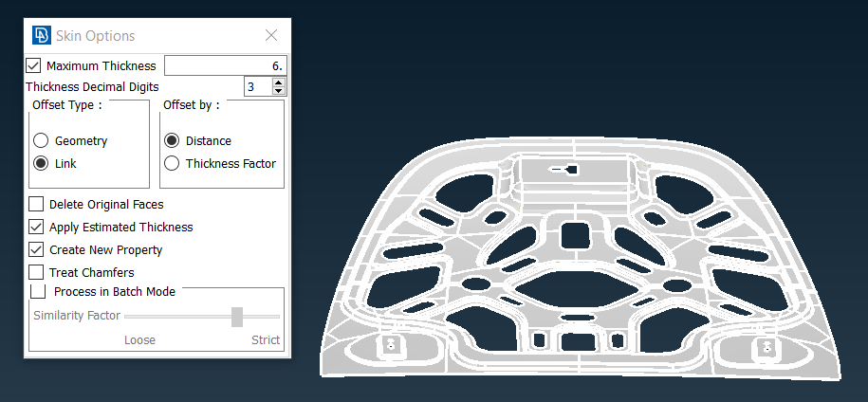The image size is (868, 402).
Task: Enable Delete Original Faces
Action: point(36,204)
